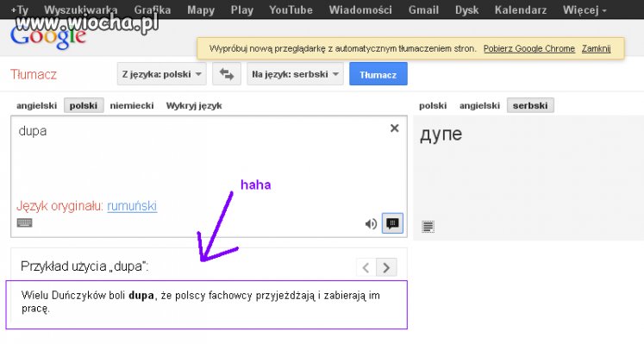Open Gmail in the top bar
The width and height of the screenshot is (644, 344).
(x=423, y=9)
